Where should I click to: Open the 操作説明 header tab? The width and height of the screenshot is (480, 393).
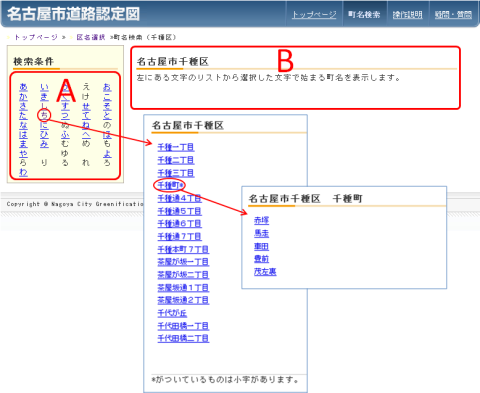tap(407, 15)
